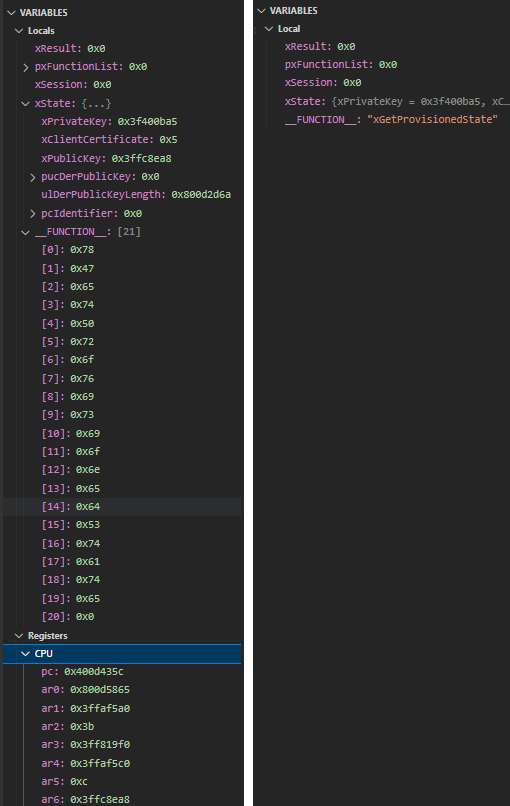
Task: Select pxFunctionList: 0x0 in right panel
Action: pyautogui.click(x=341, y=64)
